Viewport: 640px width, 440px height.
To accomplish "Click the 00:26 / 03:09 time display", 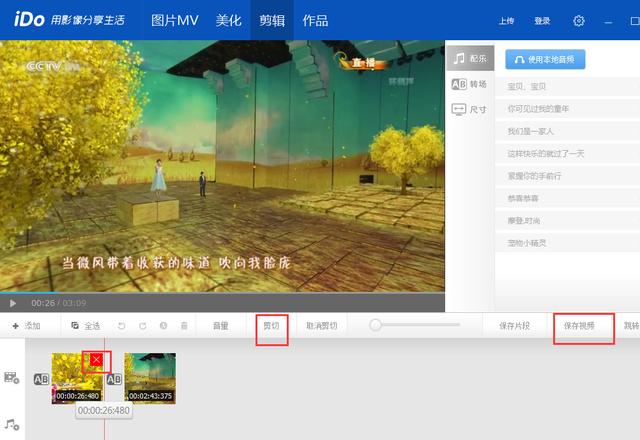I will [58, 303].
